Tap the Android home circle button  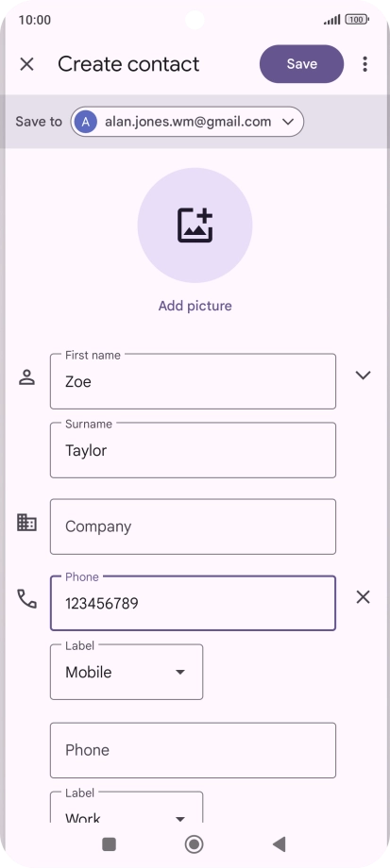(x=194, y=844)
